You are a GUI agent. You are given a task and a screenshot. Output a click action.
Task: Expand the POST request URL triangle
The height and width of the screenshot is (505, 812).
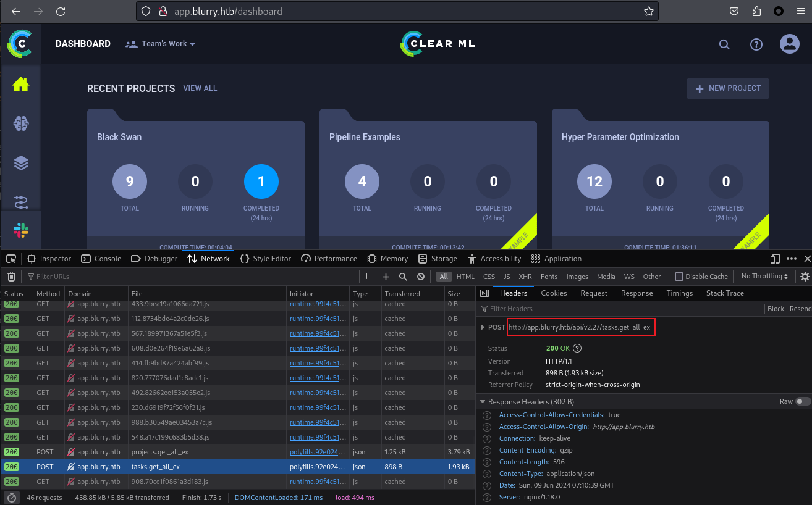[483, 327]
